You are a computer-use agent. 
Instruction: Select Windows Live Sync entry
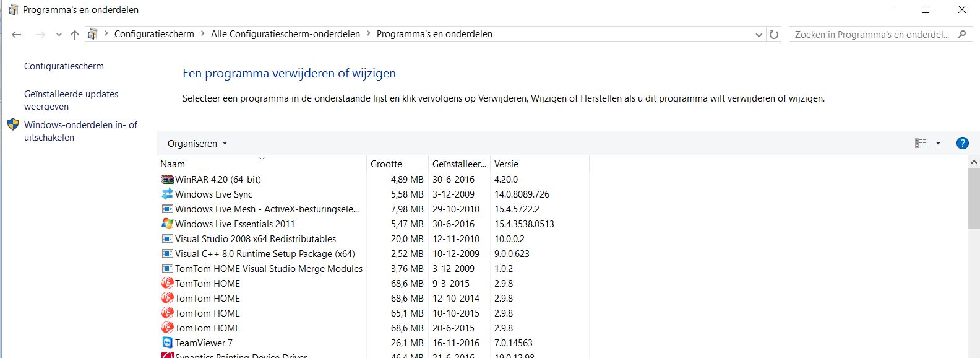374,194
